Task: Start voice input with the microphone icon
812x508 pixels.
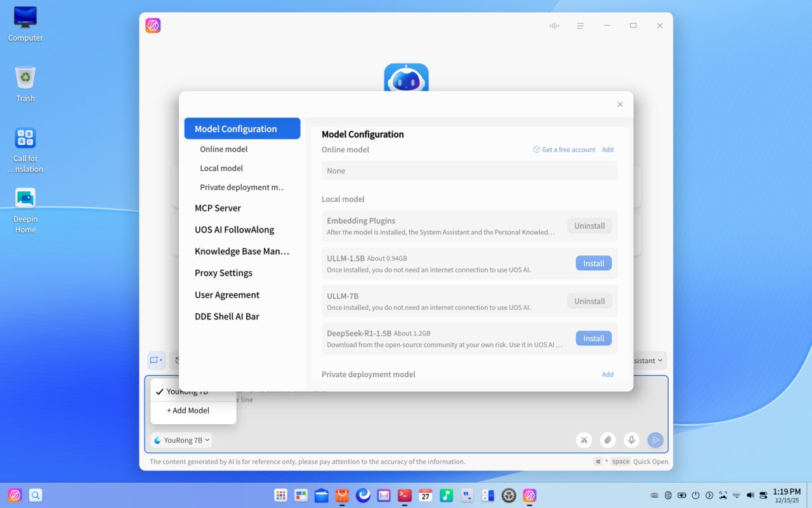Action: click(x=631, y=439)
